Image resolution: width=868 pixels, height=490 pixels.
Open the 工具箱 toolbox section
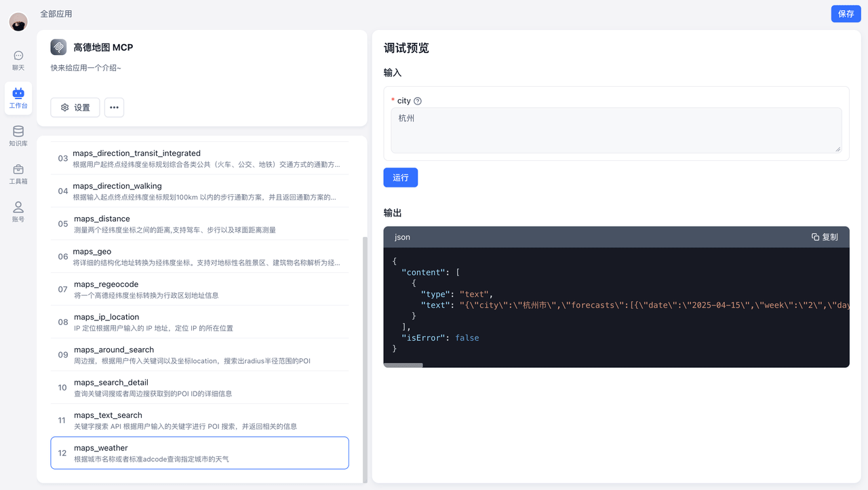click(x=18, y=172)
